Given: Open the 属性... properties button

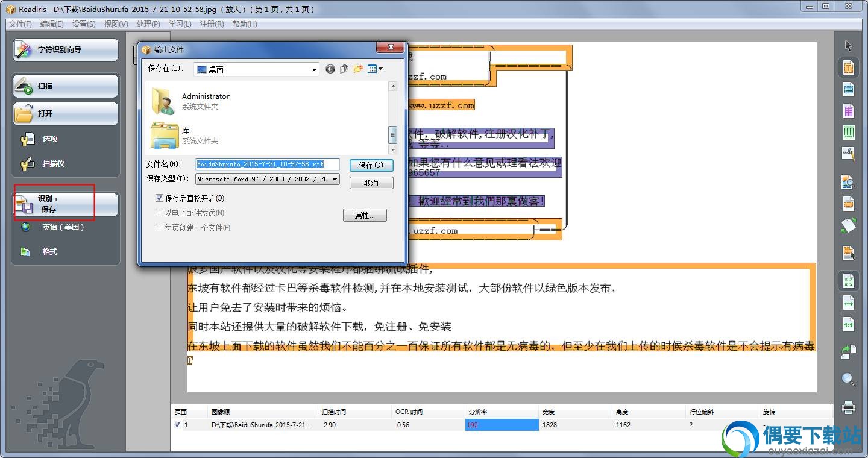Looking at the screenshot, I should [x=365, y=215].
